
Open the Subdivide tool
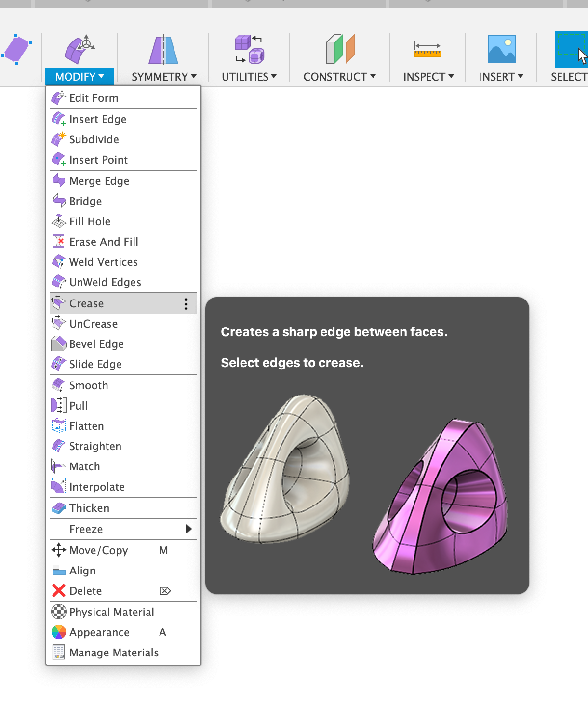tap(94, 139)
